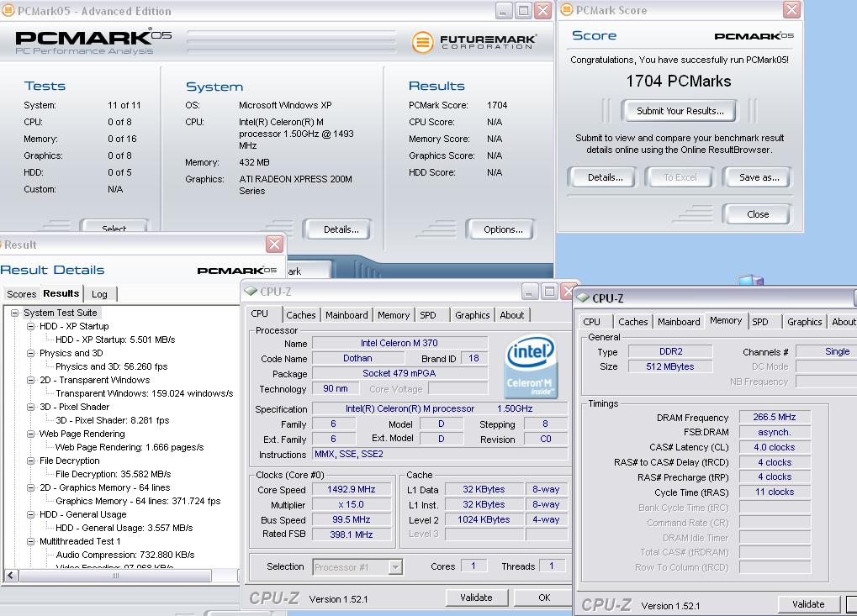This screenshot has width=857, height=616.
Task: Click Validate in Memory CPU-Z window
Action: click(808, 604)
